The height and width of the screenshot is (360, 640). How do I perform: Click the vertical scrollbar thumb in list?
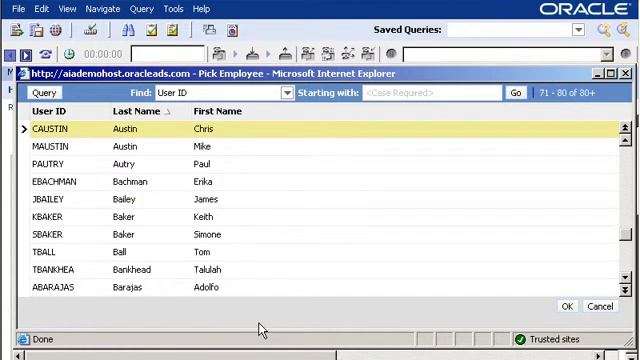pos(625,234)
